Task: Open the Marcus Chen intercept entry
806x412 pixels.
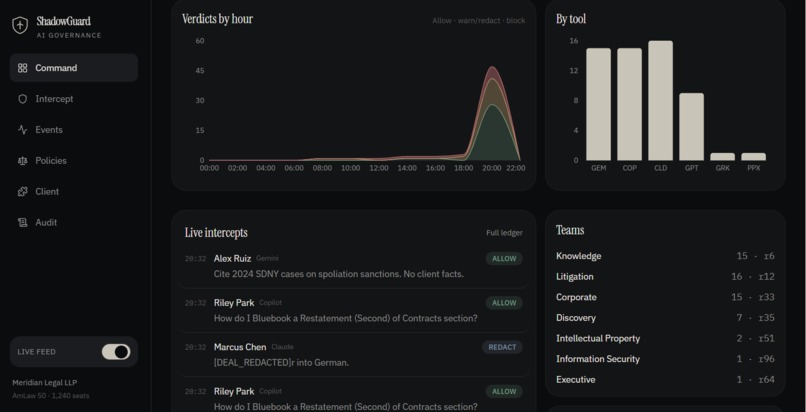Action: (x=354, y=355)
